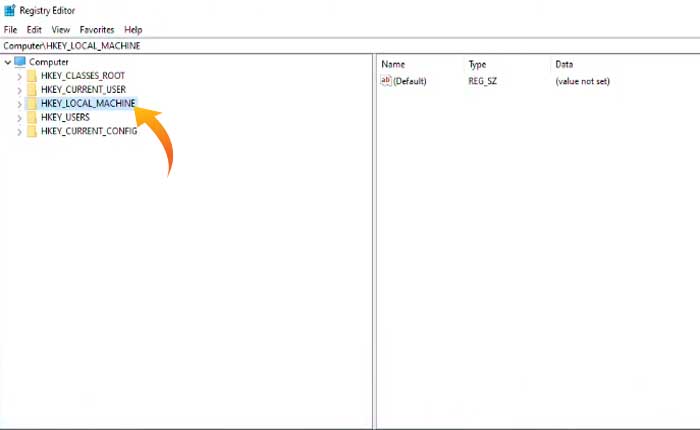Viewport: 700px width, 430px height.
Task: Expand the HKEY_CURRENT_USER chevron
Action: pos(19,91)
